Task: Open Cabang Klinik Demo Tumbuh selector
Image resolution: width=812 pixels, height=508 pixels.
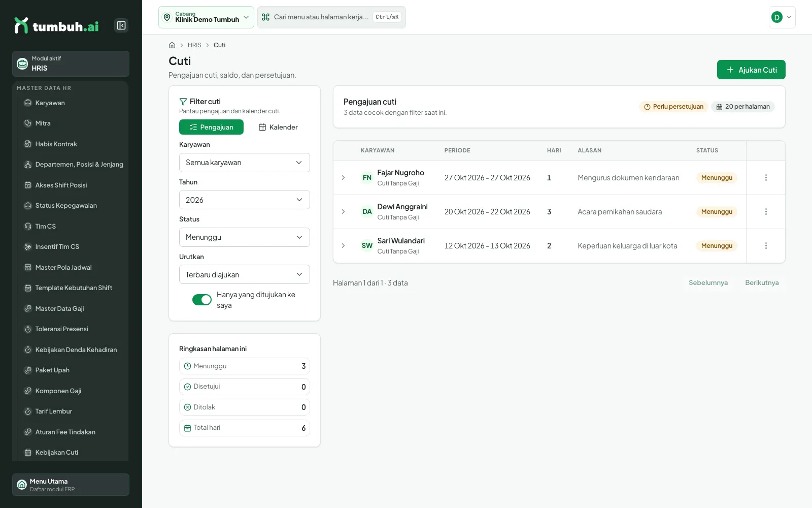Action: (x=206, y=17)
